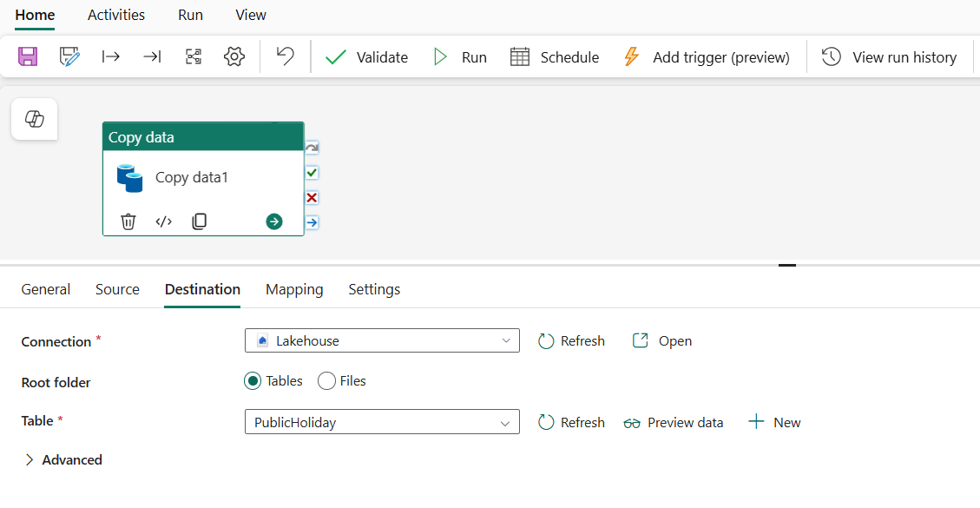This screenshot has height=508, width=980.
Task: Click the import arrow-from-line toolbar icon
Action: (x=110, y=57)
